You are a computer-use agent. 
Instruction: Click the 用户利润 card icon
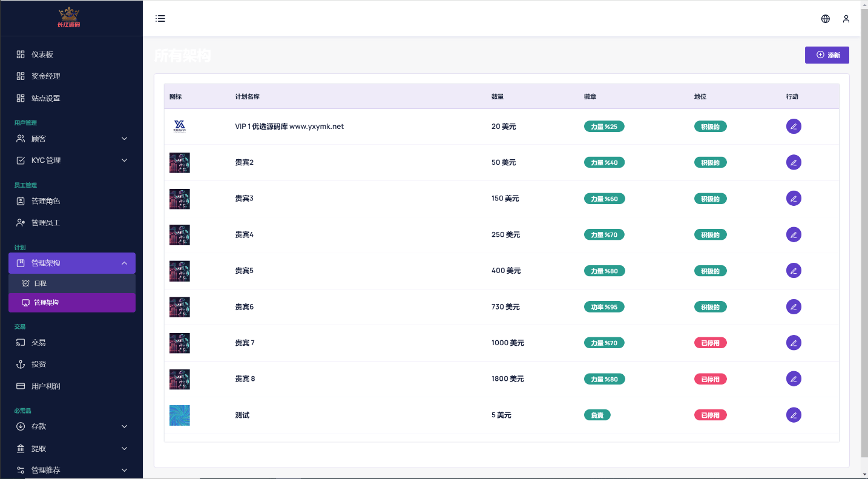(x=21, y=386)
